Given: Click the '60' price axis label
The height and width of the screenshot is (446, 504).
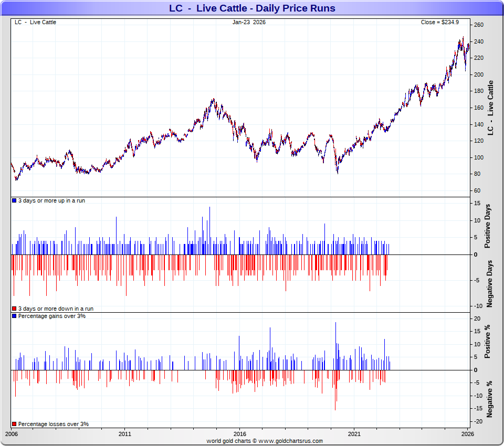Looking at the screenshot, I should coord(477,190).
